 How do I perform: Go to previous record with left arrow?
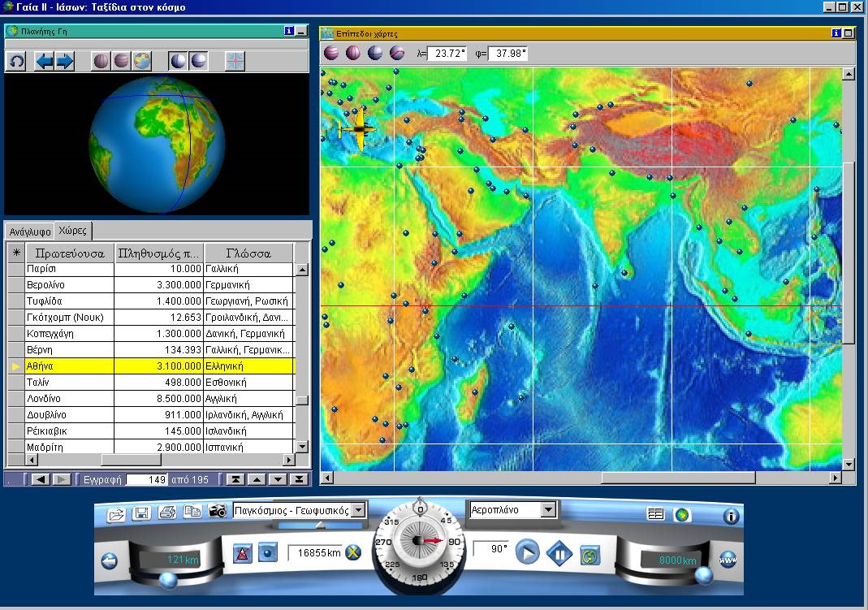[x=40, y=479]
